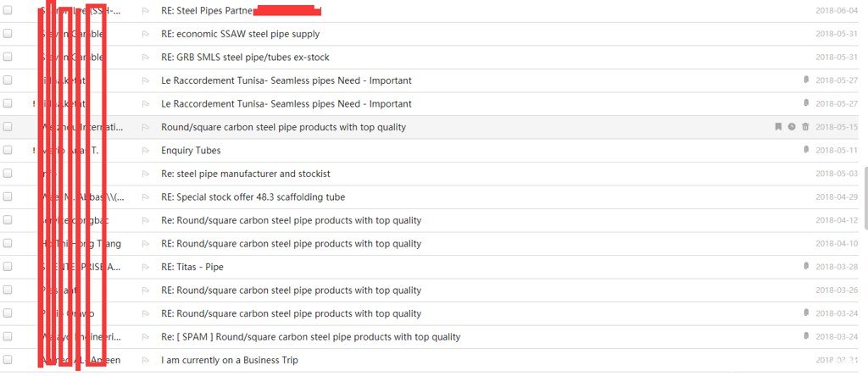Select the checkbox for 'RE: Titas - Pipe'
The height and width of the screenshot is (376, 868).
[7, 267]
